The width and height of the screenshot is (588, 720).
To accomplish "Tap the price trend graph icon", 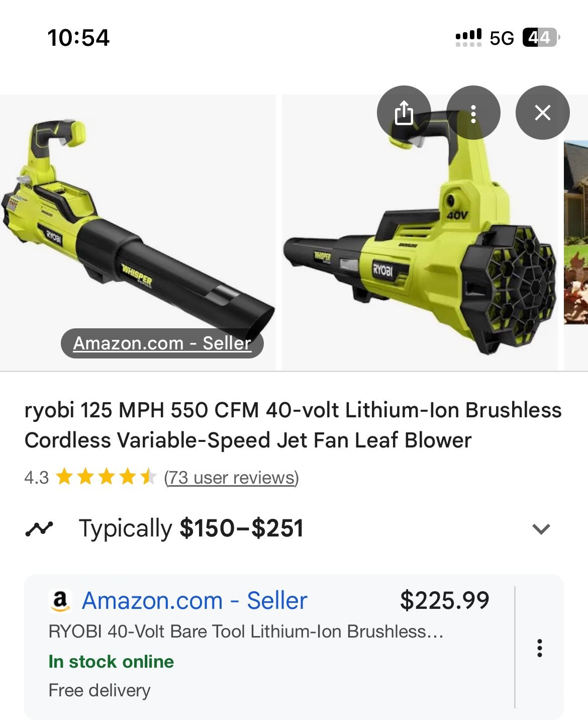I will tap(39, 528).
